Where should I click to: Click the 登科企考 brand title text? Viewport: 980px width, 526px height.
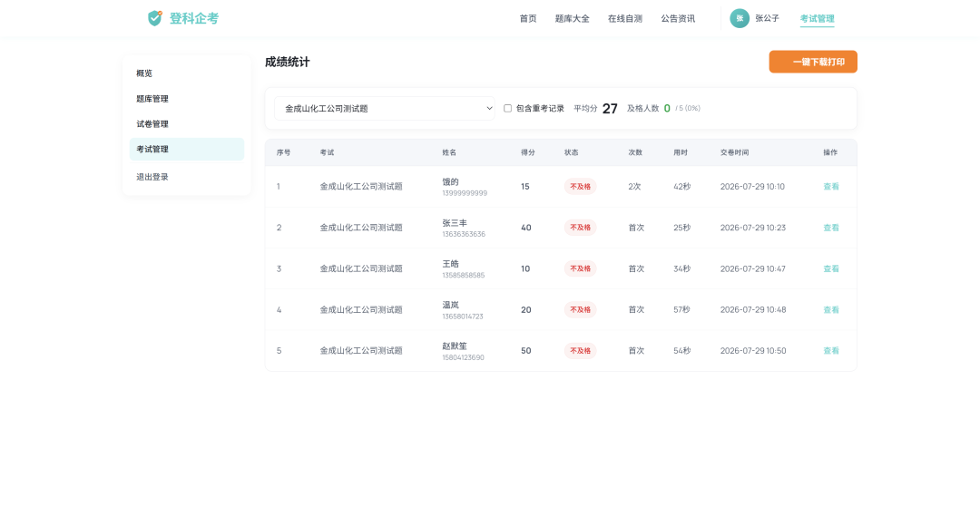[194, 18]
